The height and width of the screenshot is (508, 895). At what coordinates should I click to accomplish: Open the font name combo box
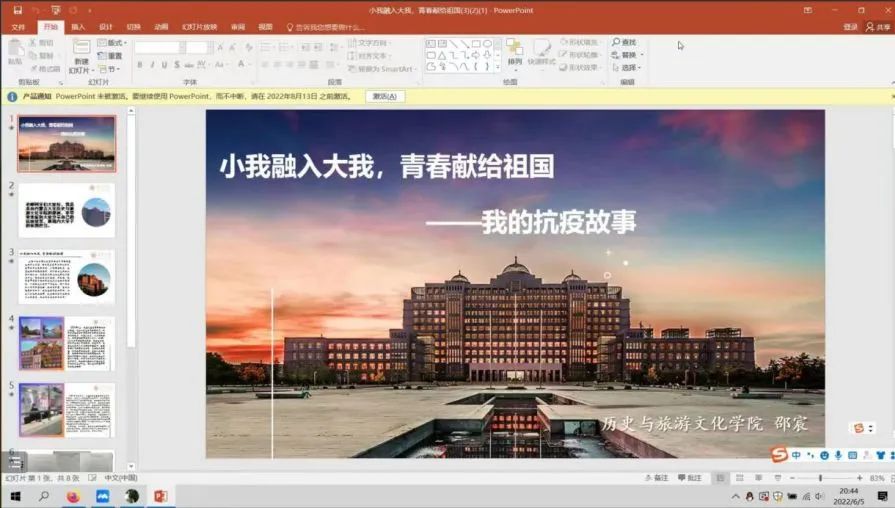tap(159, 47)
